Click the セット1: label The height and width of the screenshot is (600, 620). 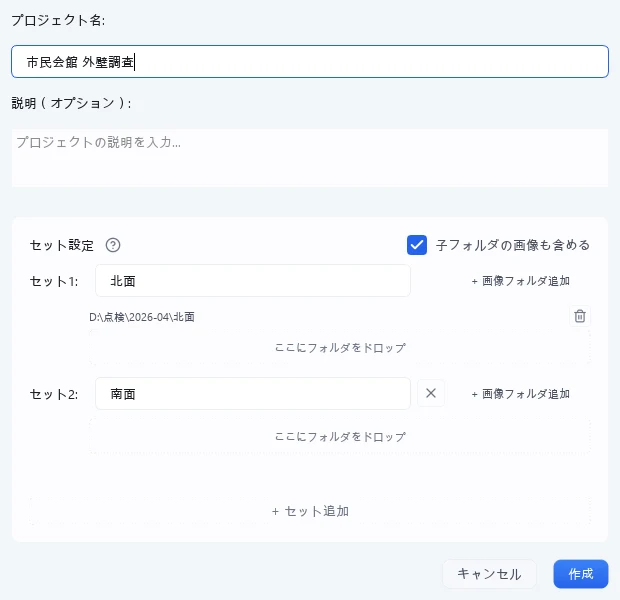(54, 281)
